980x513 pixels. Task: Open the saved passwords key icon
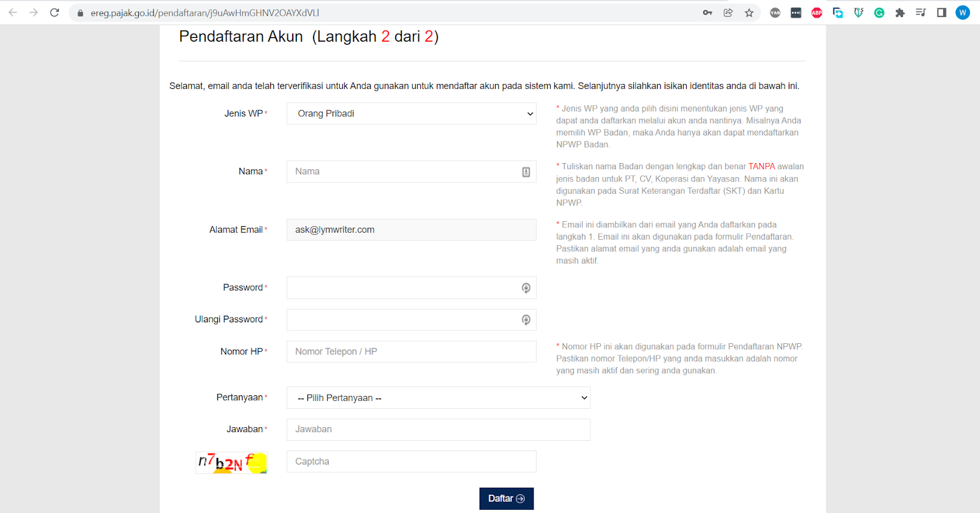tap(707, 12)
